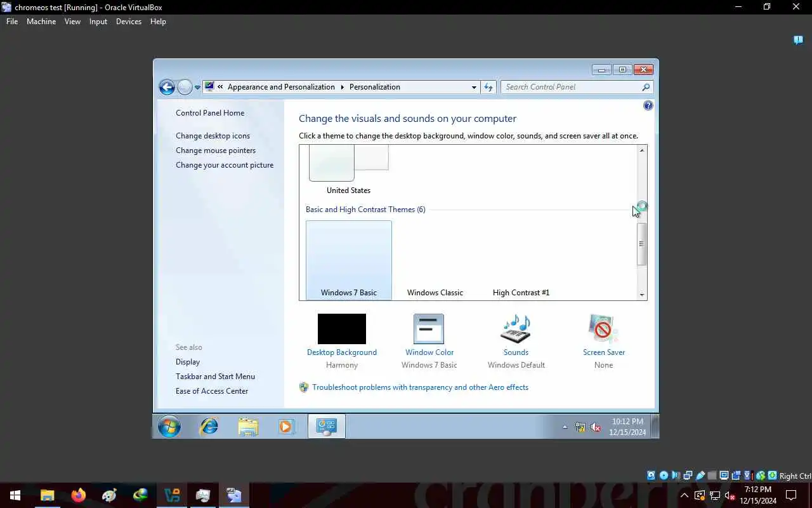Open Change your account picture link
The width and height of the screenshot is (812, 508).
(225, 165)
